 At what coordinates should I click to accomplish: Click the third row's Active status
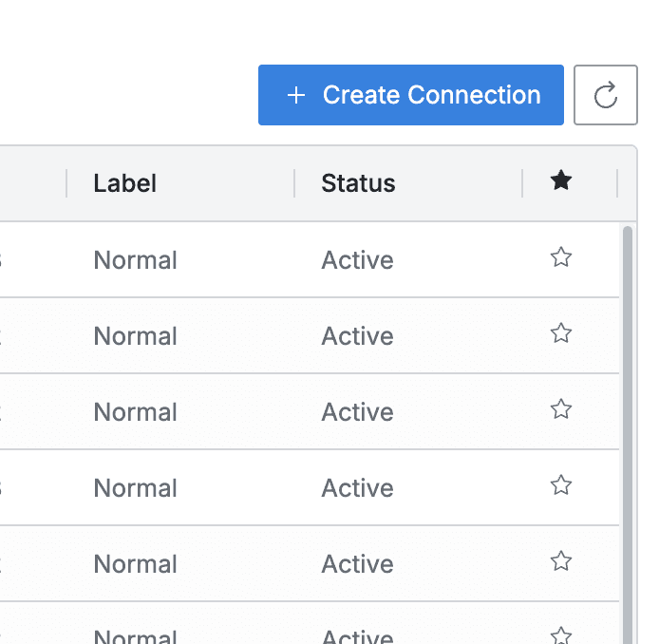[357, 412]
